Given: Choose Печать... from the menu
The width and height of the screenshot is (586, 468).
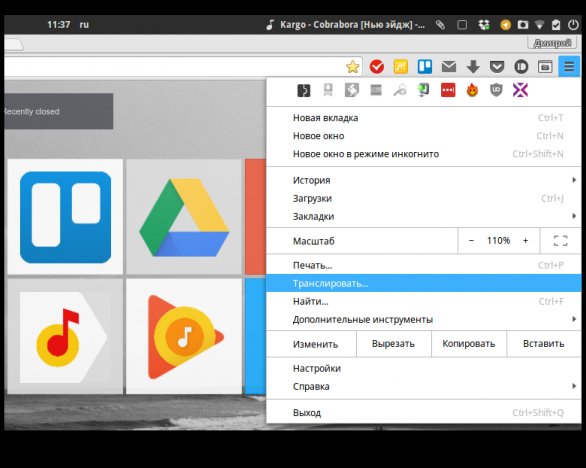Looking at the screenshot, I should pos(424,265).
